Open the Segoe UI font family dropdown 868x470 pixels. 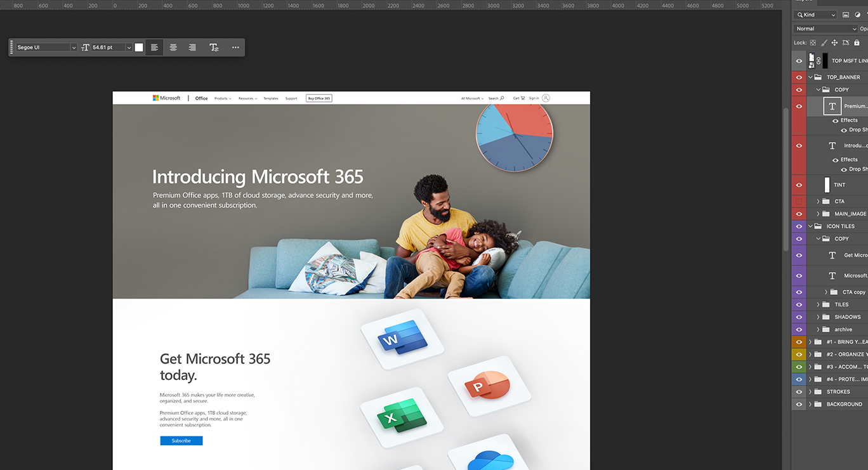(74, 48)
